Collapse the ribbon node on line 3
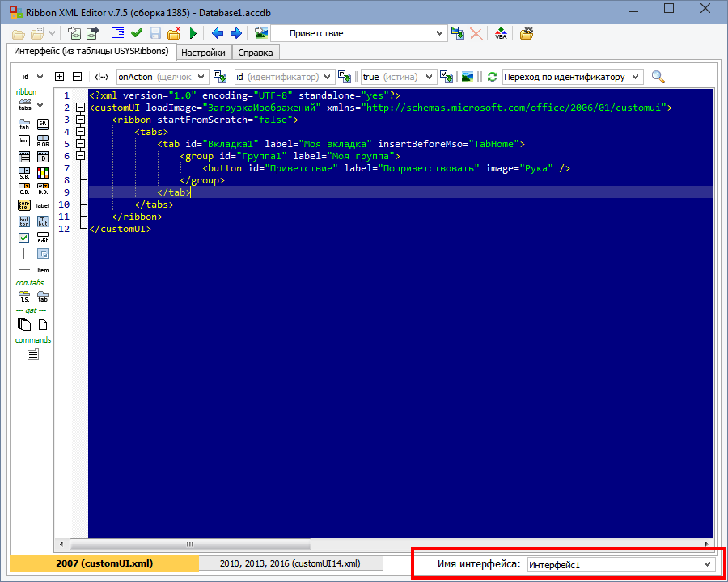Image resolution: width=728 pixels, height=582 pixels. coord(80,120)
